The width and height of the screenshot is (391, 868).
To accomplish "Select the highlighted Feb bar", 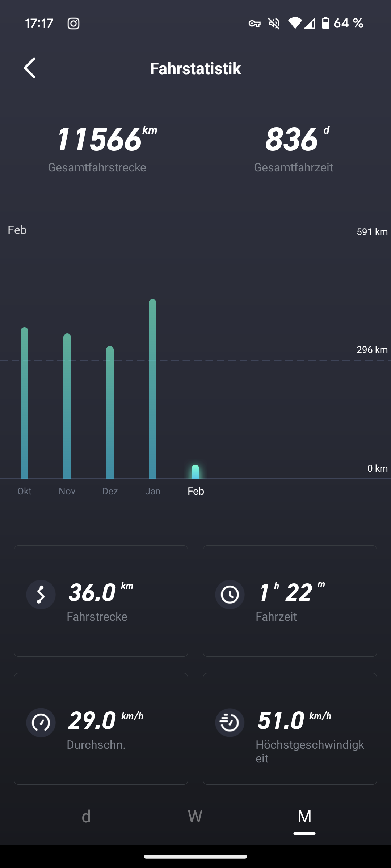I will pyautogui.click(x=195, y=472).
